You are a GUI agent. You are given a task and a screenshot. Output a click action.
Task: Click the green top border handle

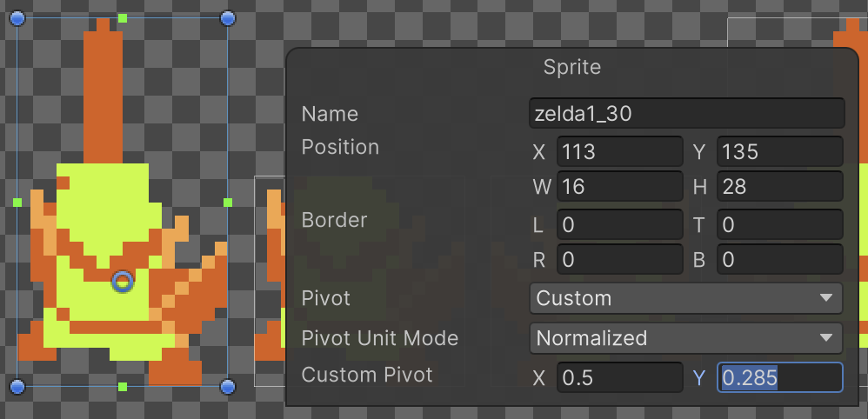[x=123, y=17]
